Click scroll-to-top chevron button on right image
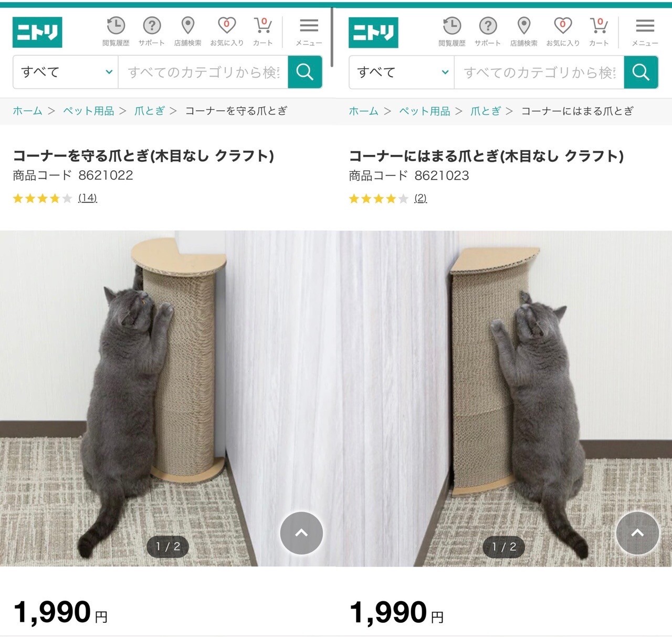 (637, 533)
